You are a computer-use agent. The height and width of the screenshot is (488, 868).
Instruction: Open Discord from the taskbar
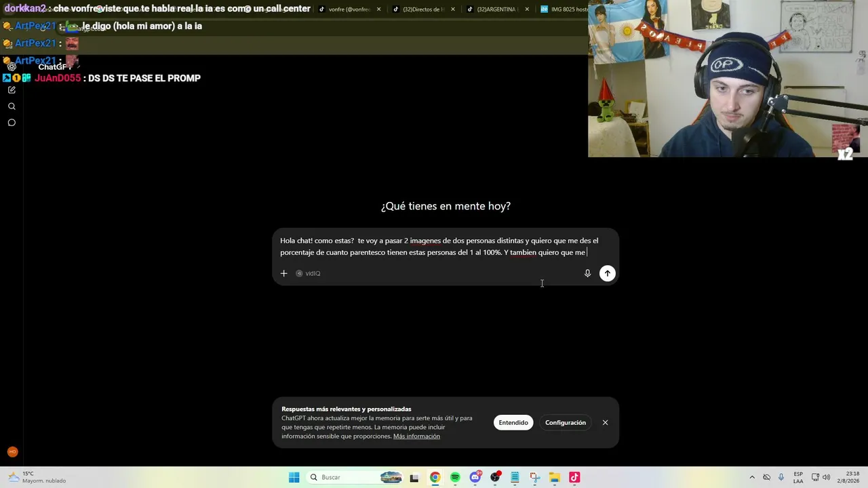tap(475, 477)
